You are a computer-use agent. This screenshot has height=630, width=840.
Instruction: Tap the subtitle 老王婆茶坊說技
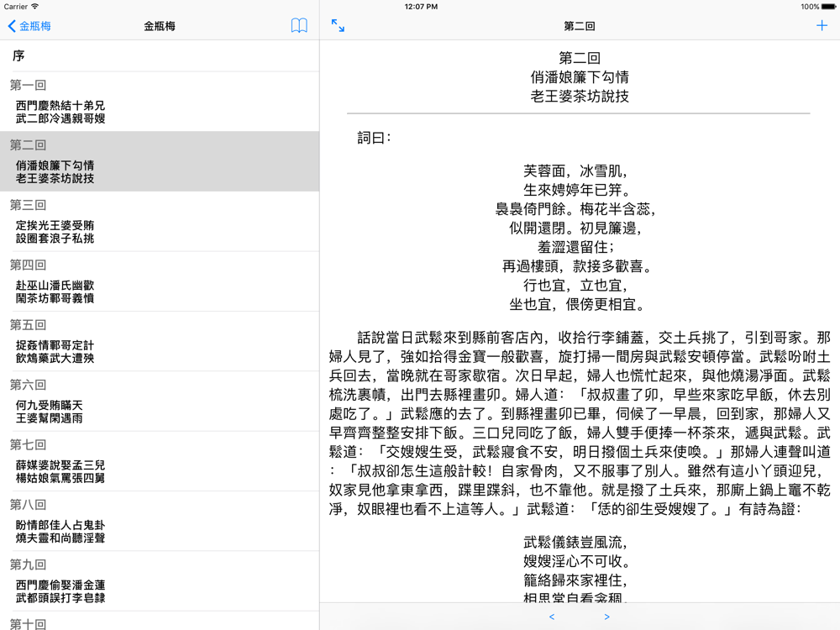(579, 97)
